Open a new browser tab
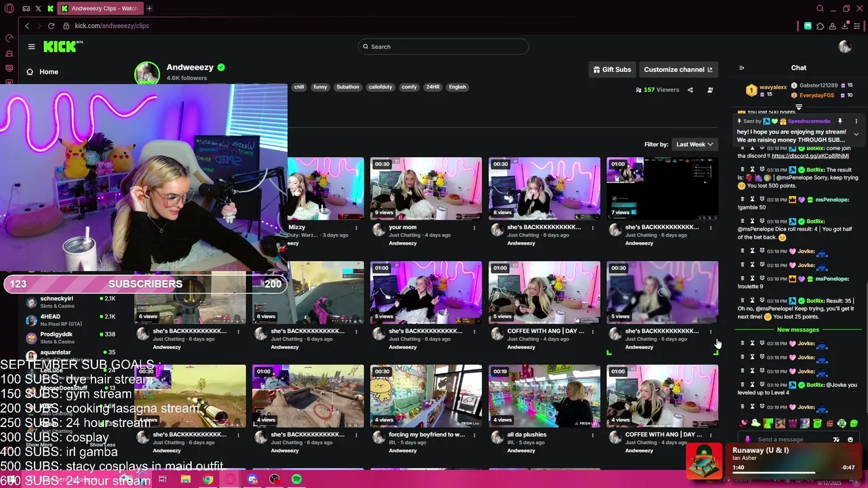 (149, 8)
